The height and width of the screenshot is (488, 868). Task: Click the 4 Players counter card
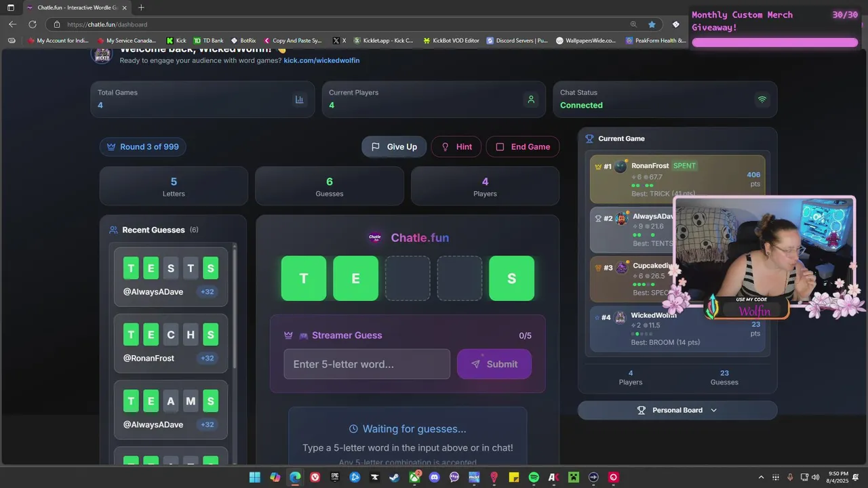[x=485, y=186]
